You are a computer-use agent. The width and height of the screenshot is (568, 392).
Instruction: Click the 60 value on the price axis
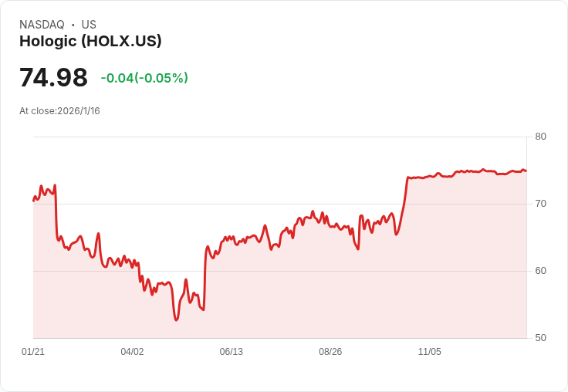(x=540, y=271)
